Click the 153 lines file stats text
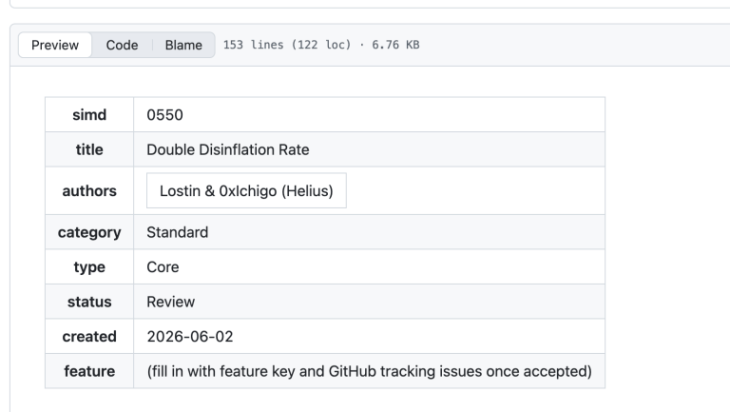The image size is (730, 412). 321,45
